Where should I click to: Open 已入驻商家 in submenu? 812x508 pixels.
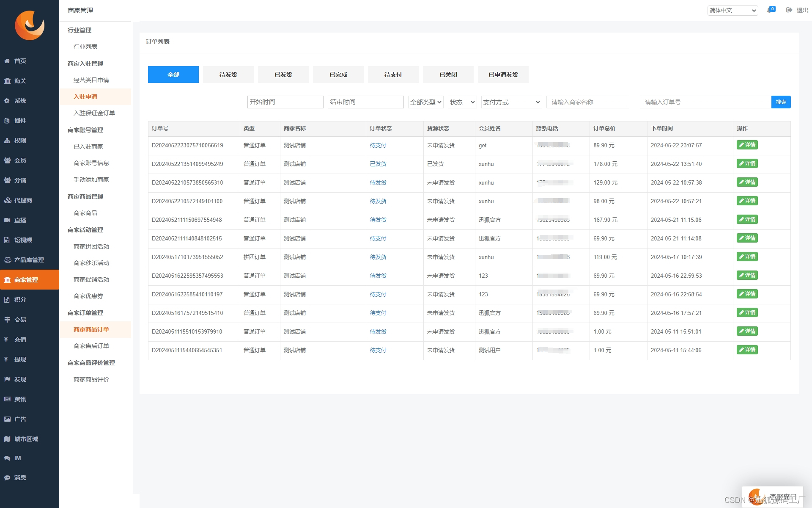88,146
